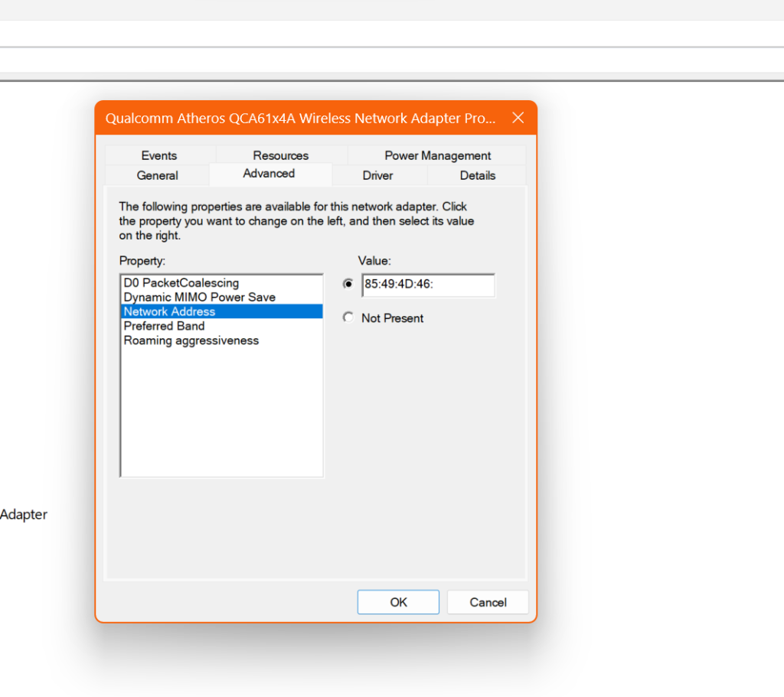This screenshot has height=697, width=784.
Task: Go to the Details tab
Action: point(478,175)
